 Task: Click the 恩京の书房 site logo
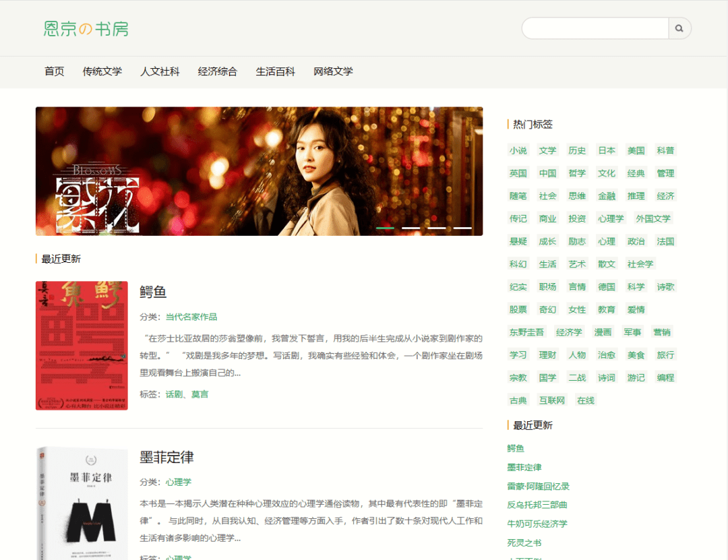tap(86, 29)
